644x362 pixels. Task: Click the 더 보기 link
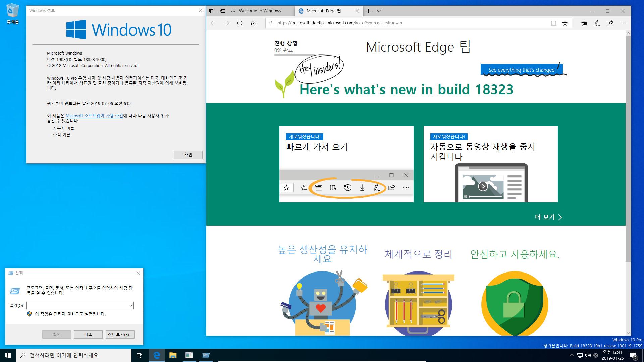point(548,217)
